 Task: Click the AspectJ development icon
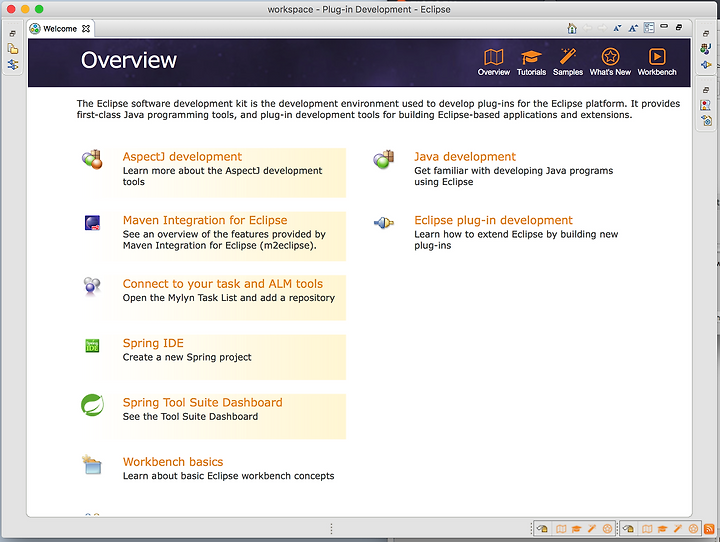point(92,159)
